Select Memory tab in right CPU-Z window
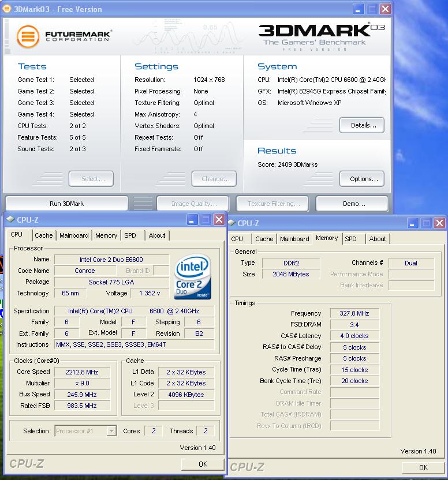448x480 pixels. point(327,238)
